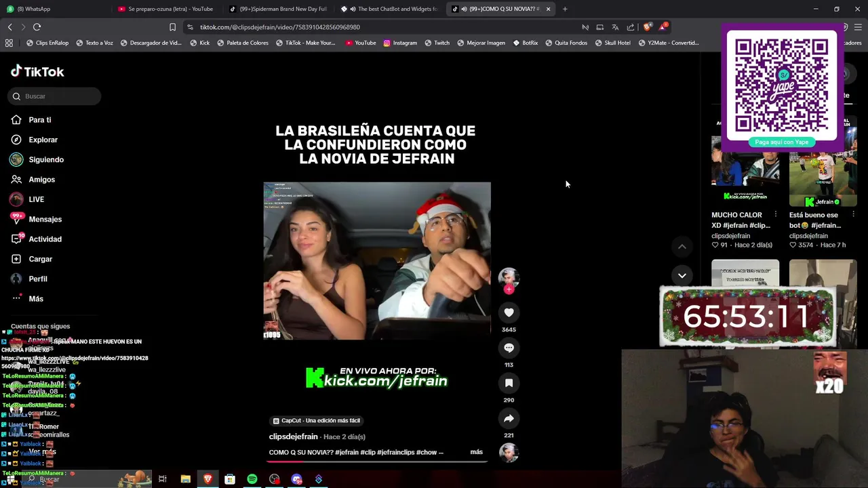Like the video with heart icon
Viewport: 868px width, 488px height.
point(509,312)
